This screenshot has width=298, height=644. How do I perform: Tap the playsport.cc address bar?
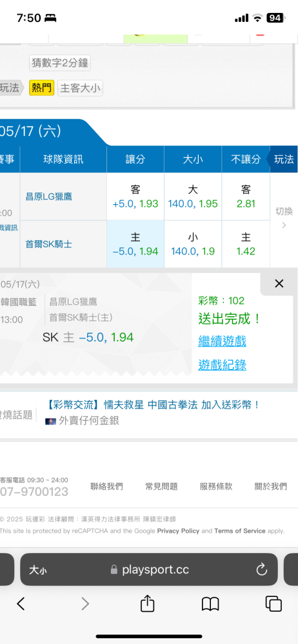[x=148, y=570]
